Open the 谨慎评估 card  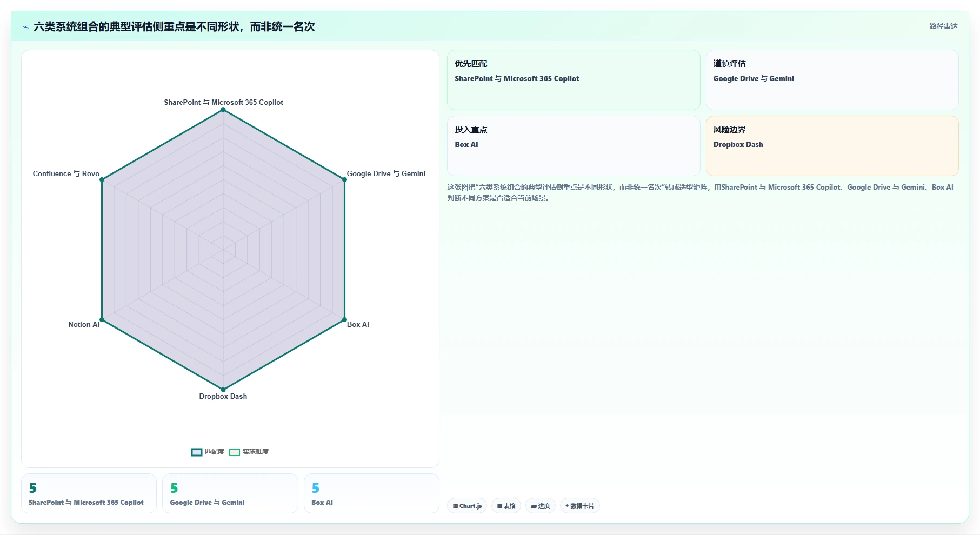(x=832, y=80)
